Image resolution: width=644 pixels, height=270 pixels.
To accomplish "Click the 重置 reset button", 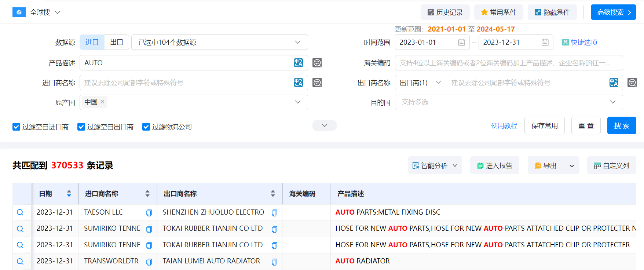I will [x=586, y=126].
